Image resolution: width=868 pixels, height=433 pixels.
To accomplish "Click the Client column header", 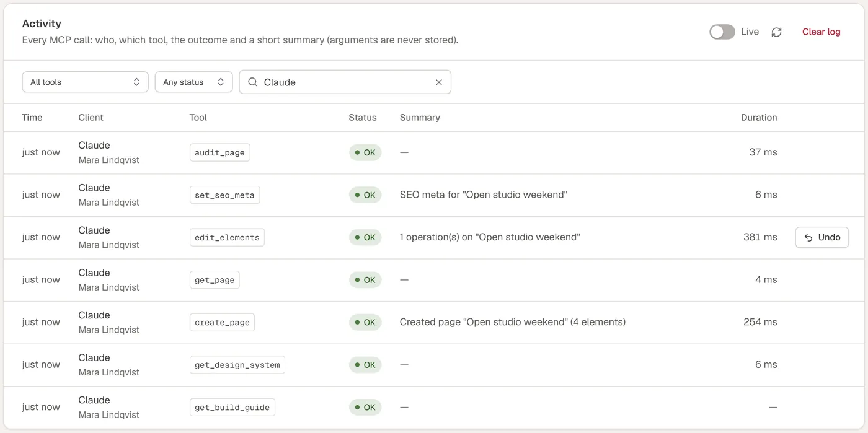I will point(91,118).
